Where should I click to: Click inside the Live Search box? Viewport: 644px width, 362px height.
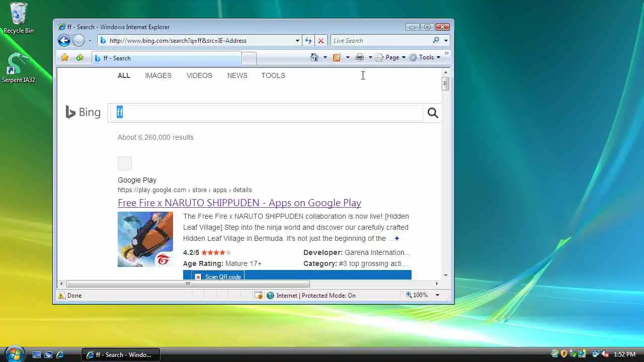[x=381, y=41]
